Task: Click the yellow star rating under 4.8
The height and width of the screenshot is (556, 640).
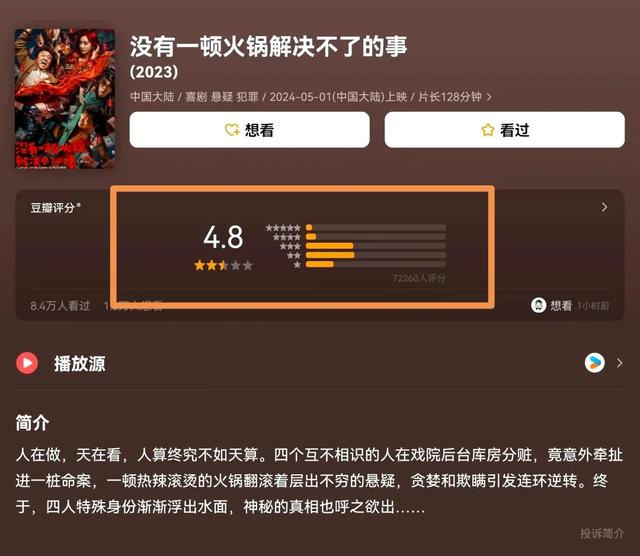Action: point(223,265)
